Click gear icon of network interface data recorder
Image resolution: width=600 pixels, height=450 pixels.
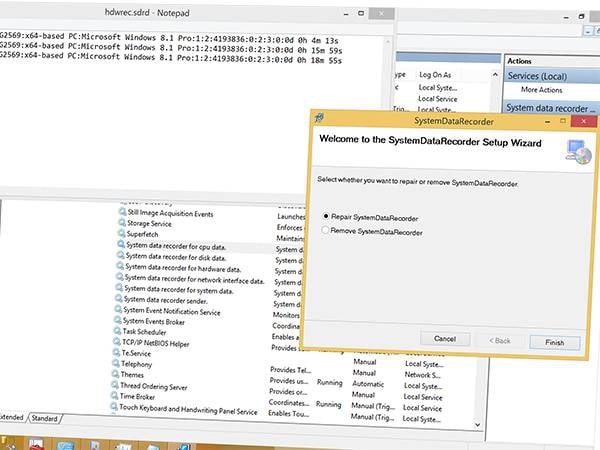[120, 276]
